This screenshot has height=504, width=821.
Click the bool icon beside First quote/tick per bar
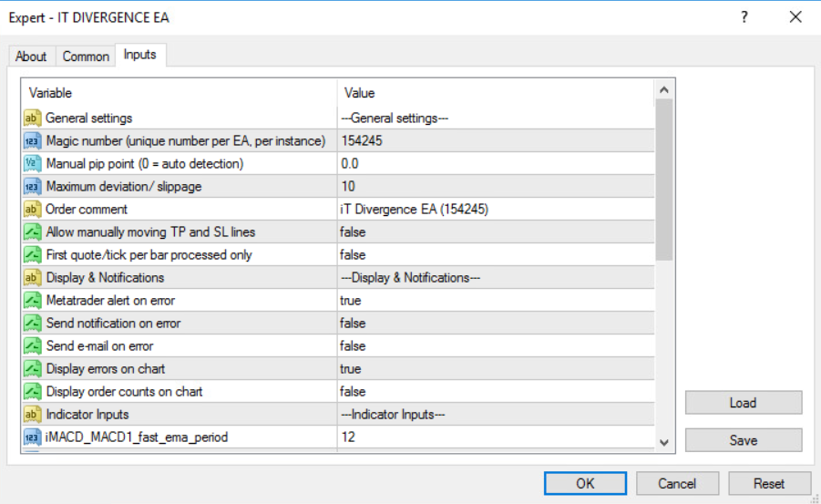tap(31, 254)
